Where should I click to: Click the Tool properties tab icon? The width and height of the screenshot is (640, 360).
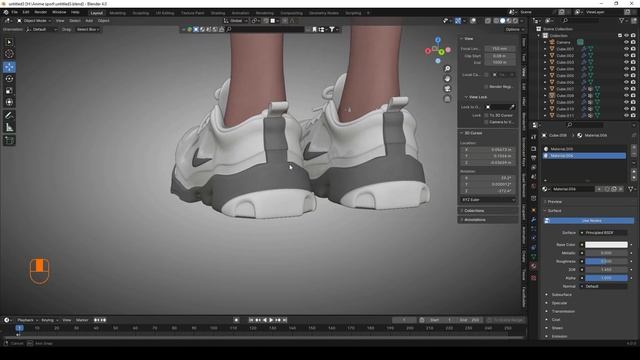click(533, 137)
